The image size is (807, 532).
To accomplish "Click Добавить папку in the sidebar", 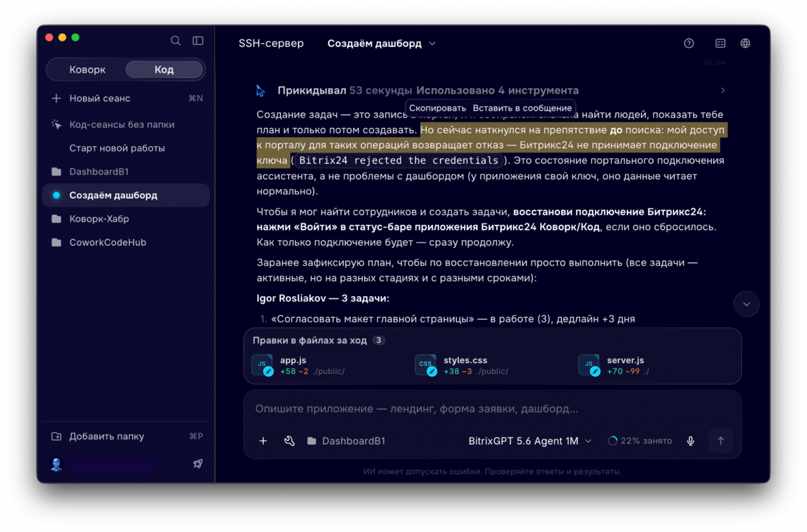I will tap(126, 436).
